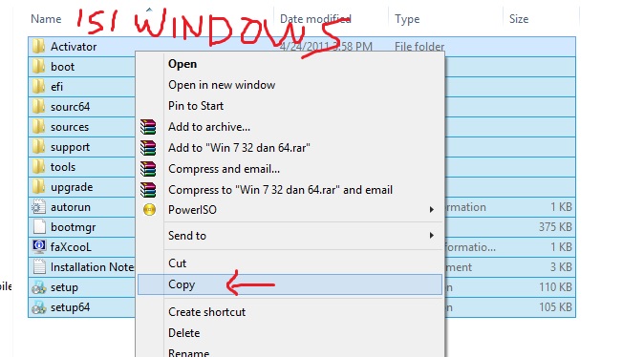Expand the Send to submenu arrow
This screenshot has height=357, width=644.
(x=431, y=236)
